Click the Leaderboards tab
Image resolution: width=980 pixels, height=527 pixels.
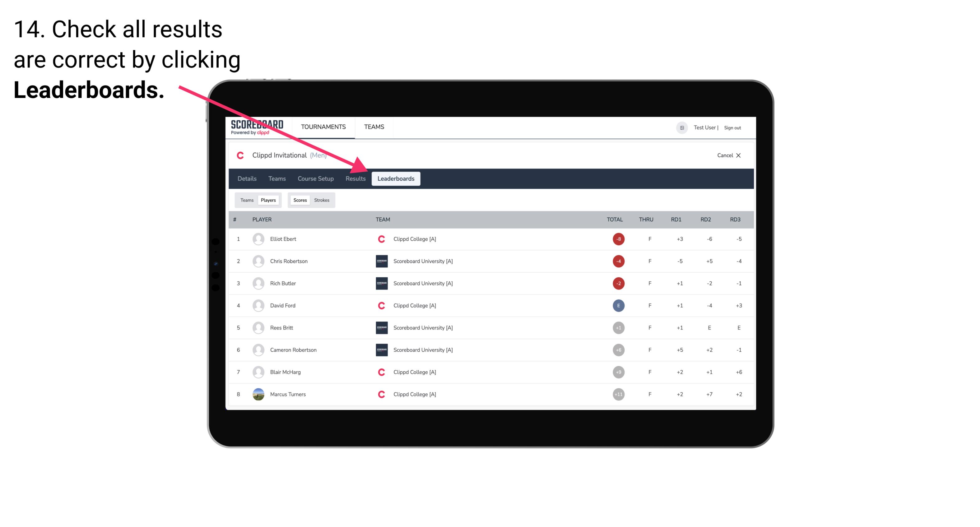point(397,178)
